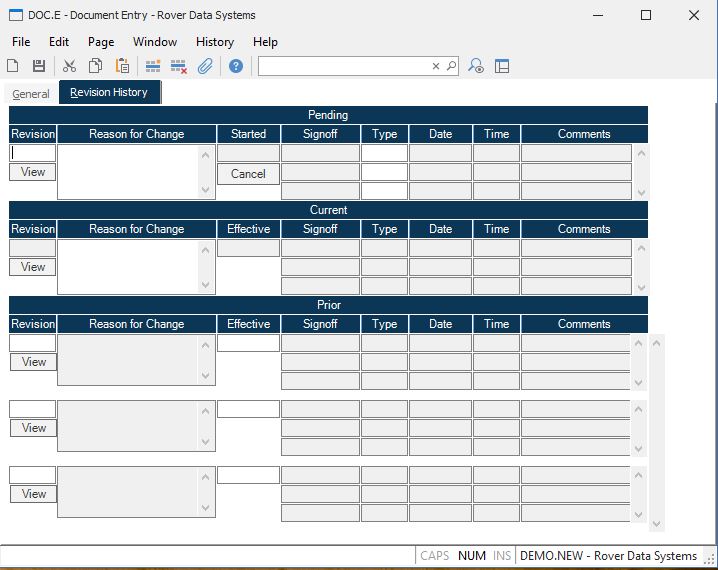Click the New document icon
Screen dimensions: 718x570
13,66
